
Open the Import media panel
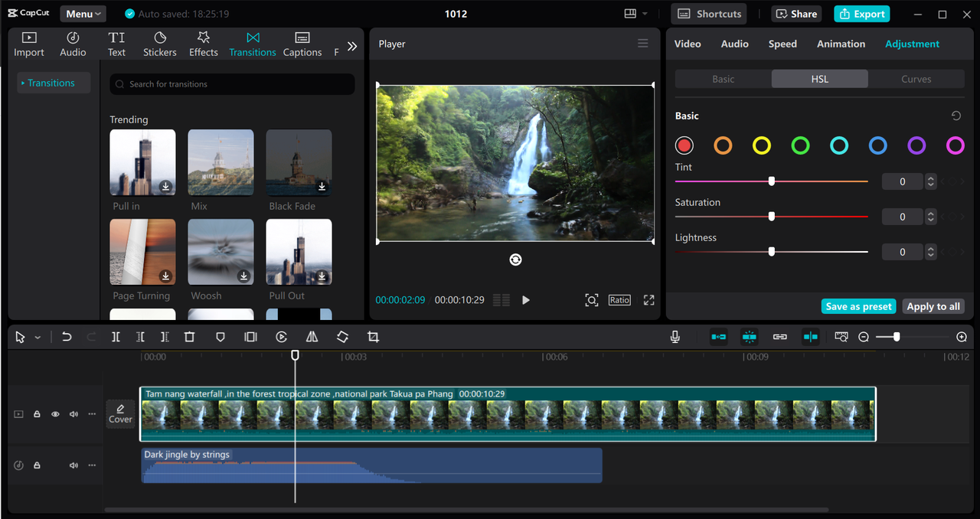29,44
